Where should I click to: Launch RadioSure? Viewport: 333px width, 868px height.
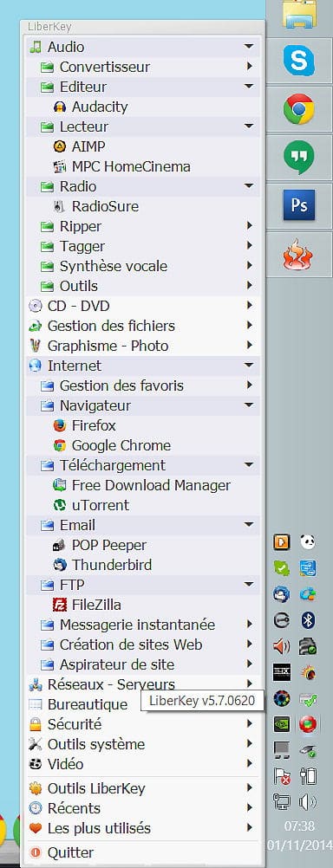click(142, 206)
